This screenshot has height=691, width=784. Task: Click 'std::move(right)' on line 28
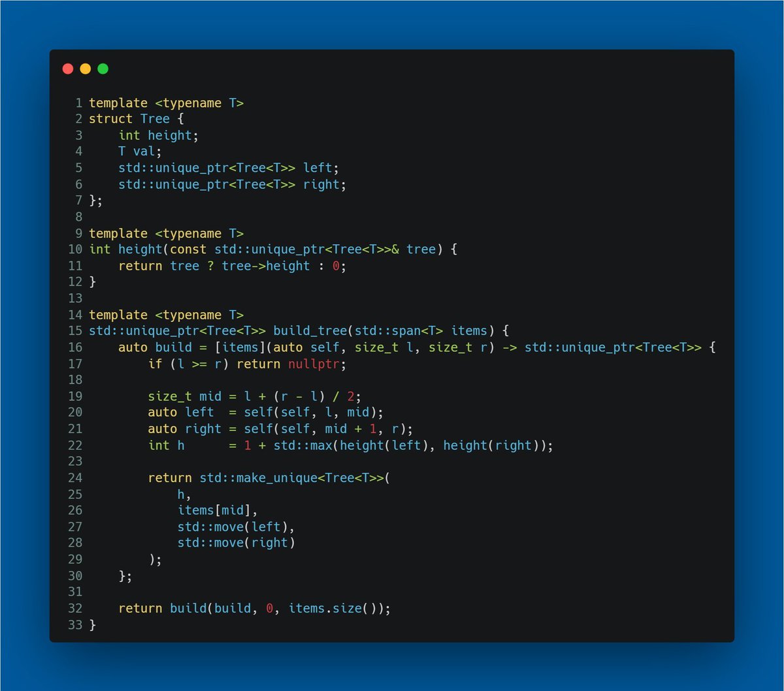(x=237, y=543)
